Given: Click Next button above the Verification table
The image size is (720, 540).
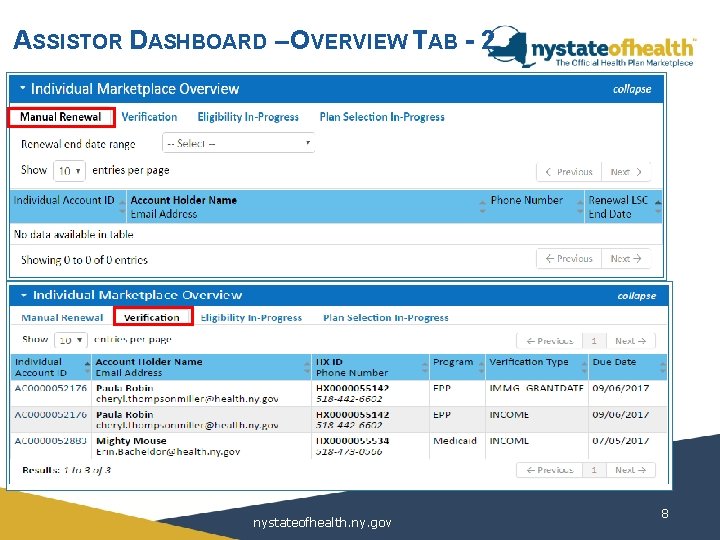Looking at the screenshot, I should tap(630, 341).
